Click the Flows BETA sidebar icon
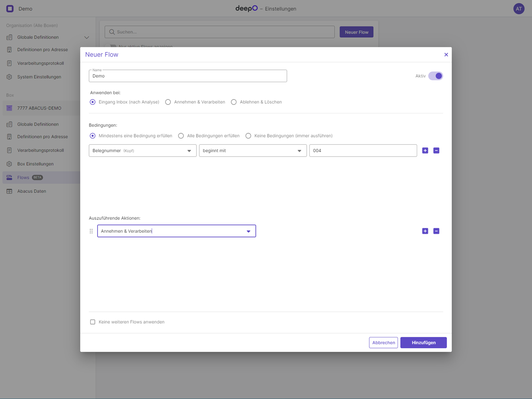532x399 pixels. pos(9,177)
